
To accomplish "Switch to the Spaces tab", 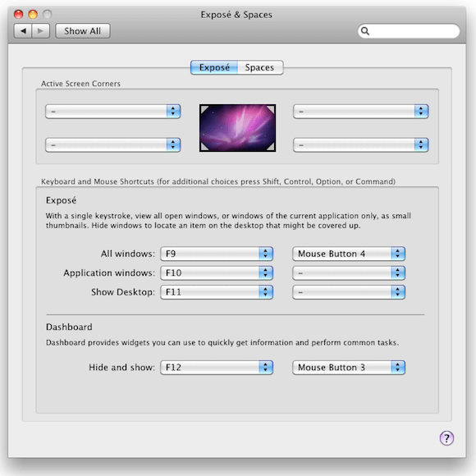I will tap(260, 67).
